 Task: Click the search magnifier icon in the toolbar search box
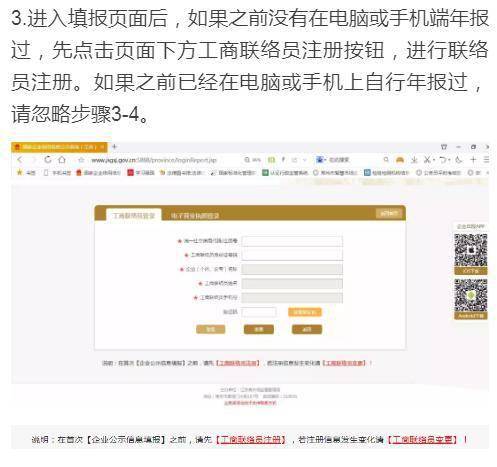point(386,160)
